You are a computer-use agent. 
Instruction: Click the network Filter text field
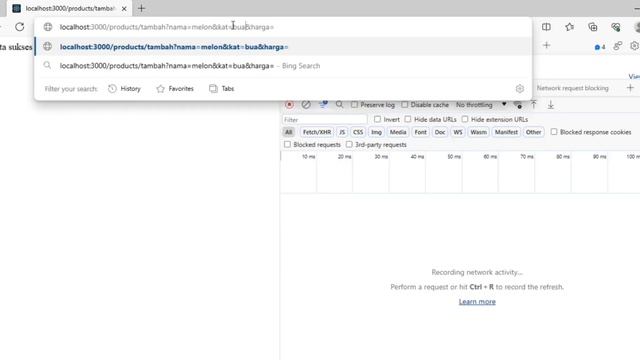(x=325, y=120)
